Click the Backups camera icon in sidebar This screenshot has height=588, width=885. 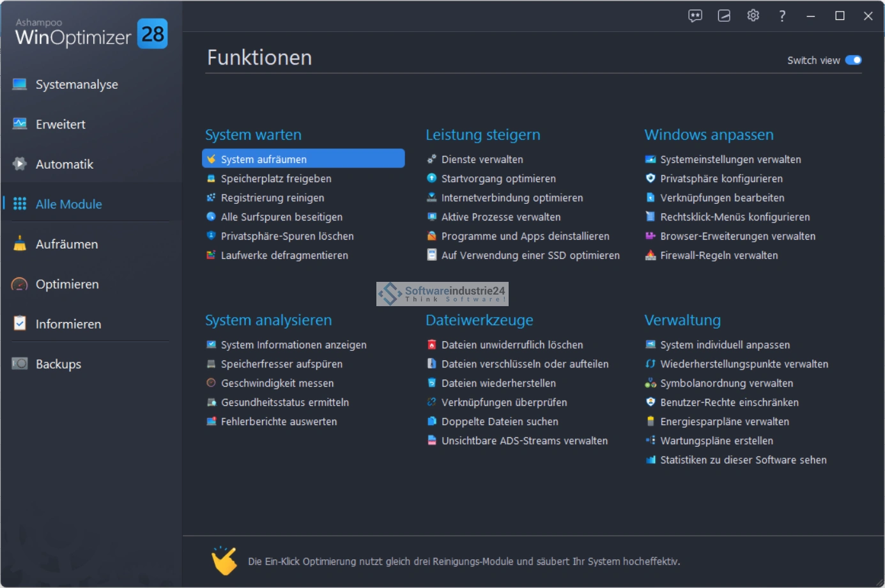(x=20, y=364)
